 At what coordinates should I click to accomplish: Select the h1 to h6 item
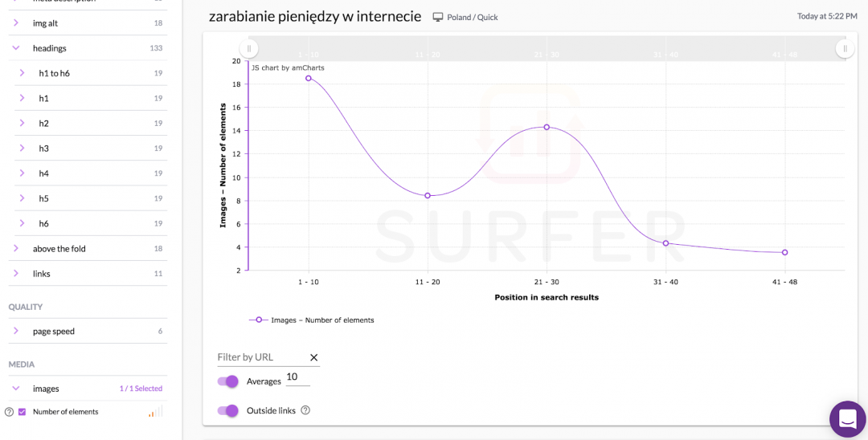pos(55,73)
